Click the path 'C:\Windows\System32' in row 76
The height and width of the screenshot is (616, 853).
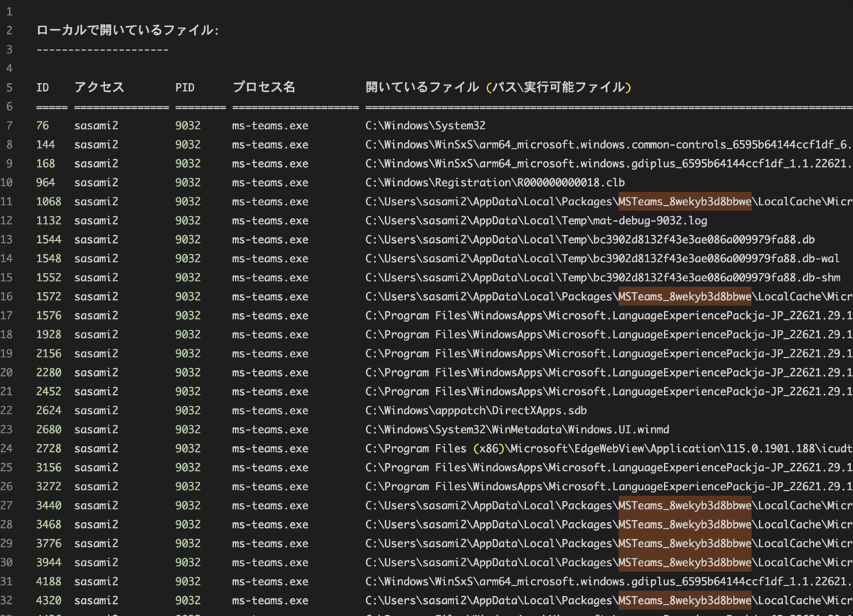click(x=426, y=126)
